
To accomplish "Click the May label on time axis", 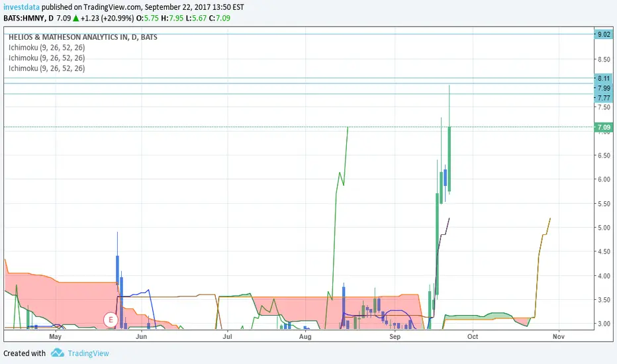I will click(x=55, y=336).
